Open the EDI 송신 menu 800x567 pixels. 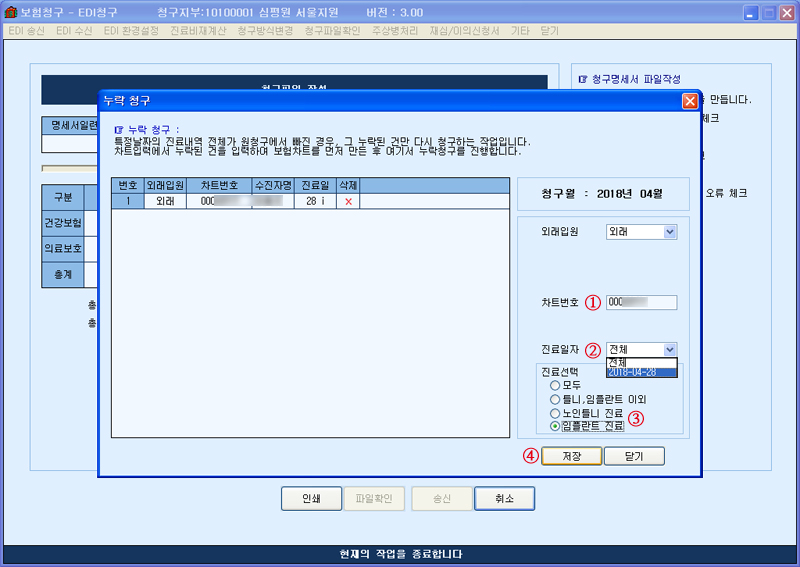[27, 31]
